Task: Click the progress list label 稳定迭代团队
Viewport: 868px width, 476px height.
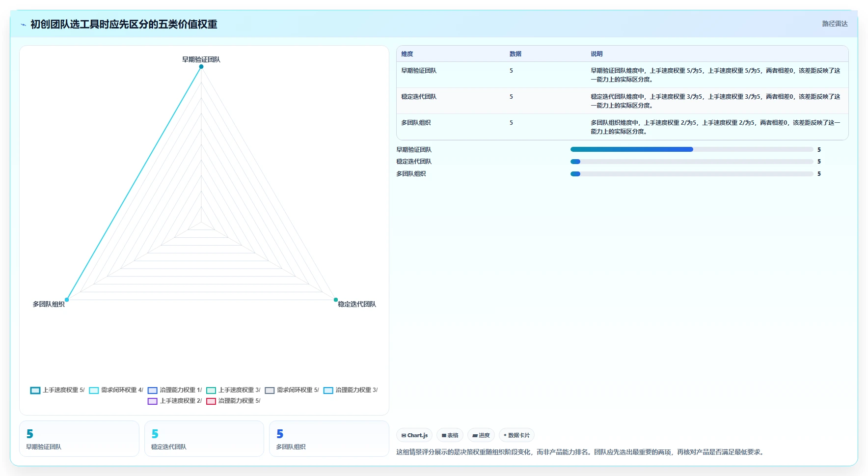Action: pyautogui.click(x=414, y=162)
